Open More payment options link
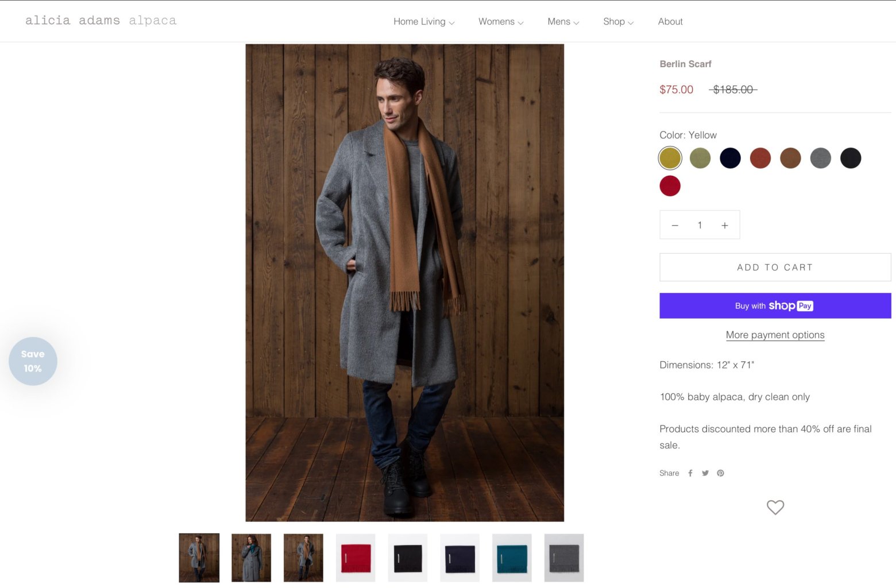Image resolution: width=896 pixels, height=588 pixels. (775, 335)
